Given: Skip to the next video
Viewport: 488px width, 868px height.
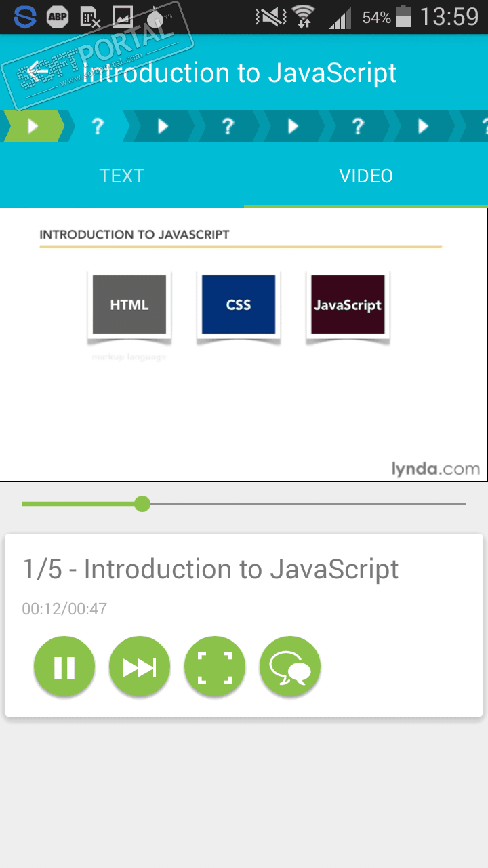Looking at the screenshot, I should coord(140,668).
